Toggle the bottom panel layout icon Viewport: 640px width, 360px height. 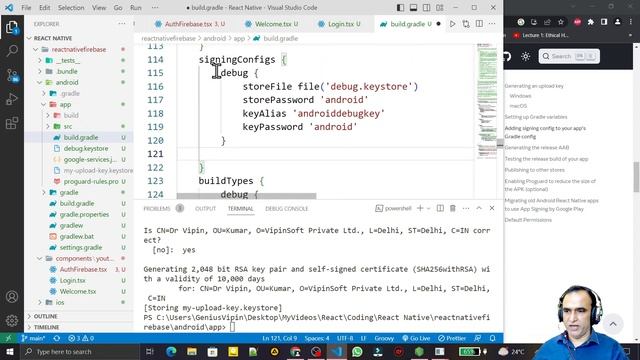click(413, 8)
